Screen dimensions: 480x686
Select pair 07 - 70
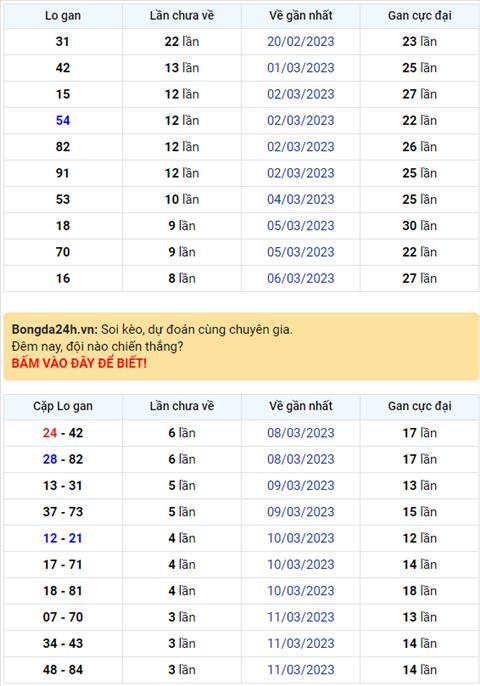[63, 616]
